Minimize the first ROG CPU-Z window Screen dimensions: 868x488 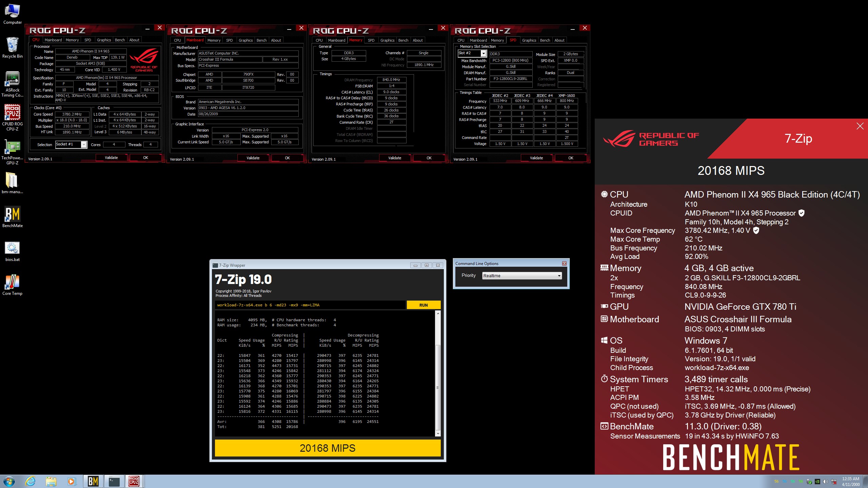click(x=147, y=29)
